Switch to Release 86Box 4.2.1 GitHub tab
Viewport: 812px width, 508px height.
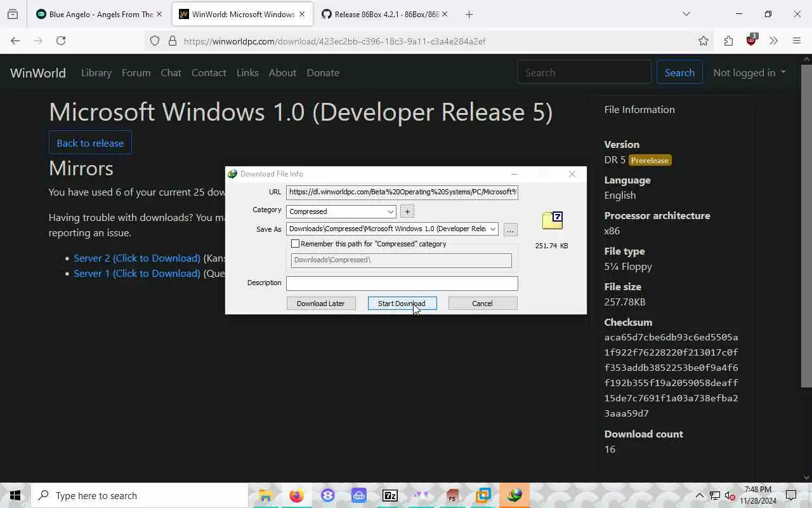[x=385, y=14]
